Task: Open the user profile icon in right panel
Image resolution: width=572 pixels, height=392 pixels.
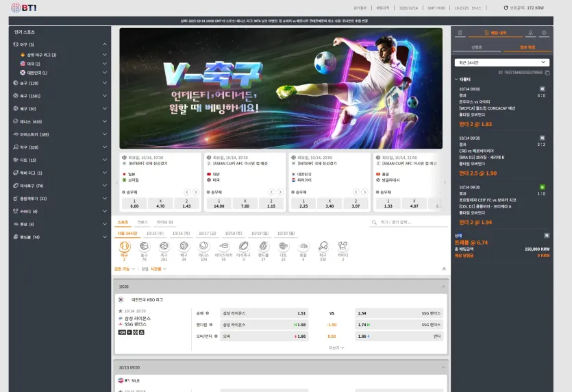Action: pos(530,33)
